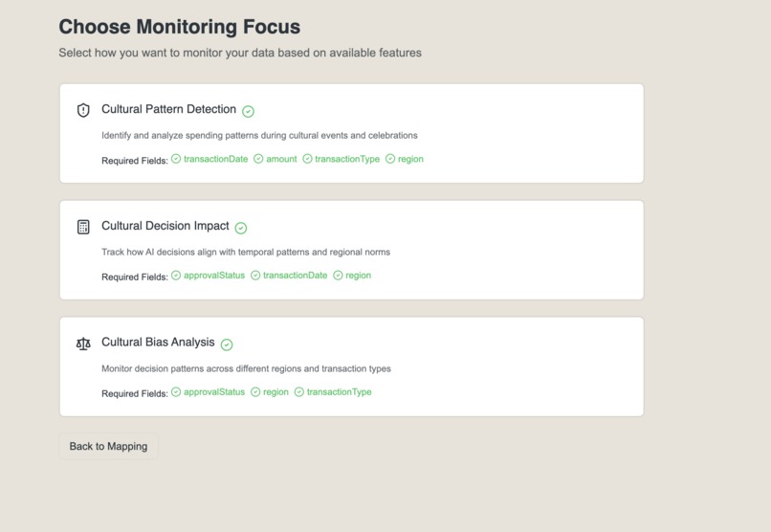Click check icon next to amount field
771x532 pixels.
[x=258, y=159]
